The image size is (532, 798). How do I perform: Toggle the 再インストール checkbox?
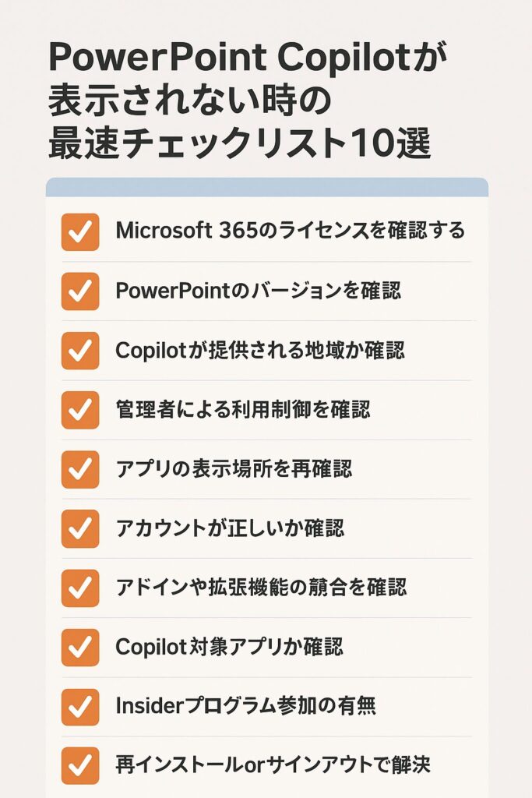click(80, 765)
